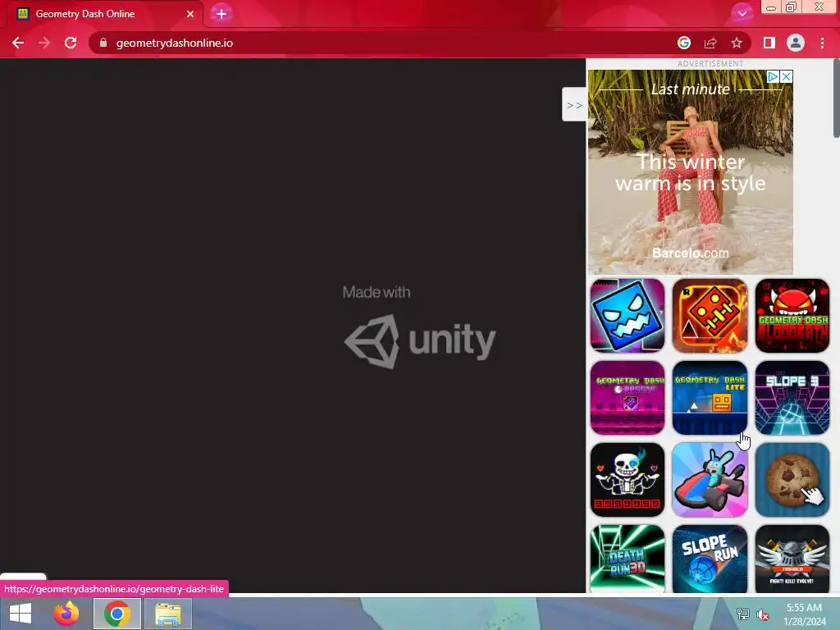840x630 pixels.
Task: Launch Firefox from the taskbar
Action: 66,614
